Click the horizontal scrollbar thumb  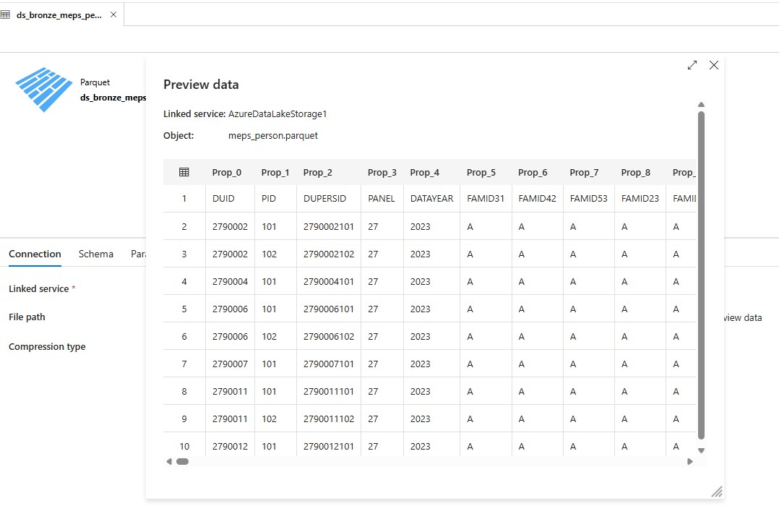[182, 461]
